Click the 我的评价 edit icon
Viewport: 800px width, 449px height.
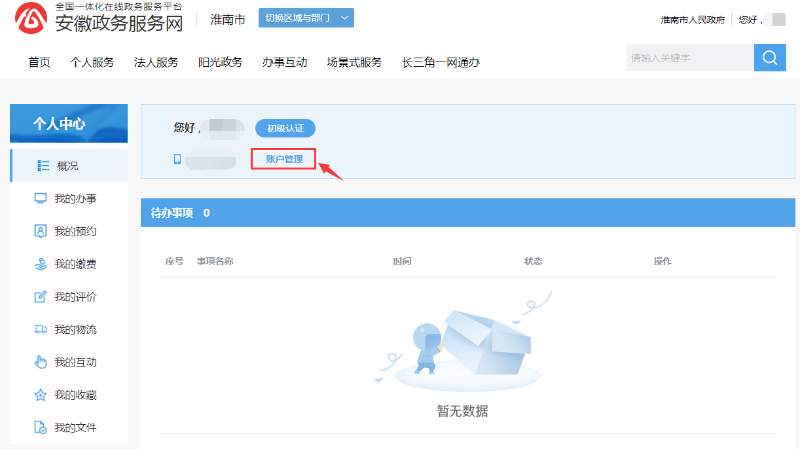point(41,297)
